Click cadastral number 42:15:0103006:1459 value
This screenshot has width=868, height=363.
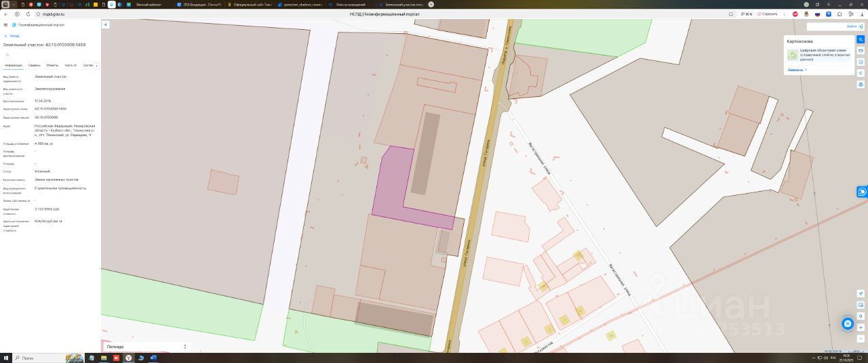pos(51,108)
